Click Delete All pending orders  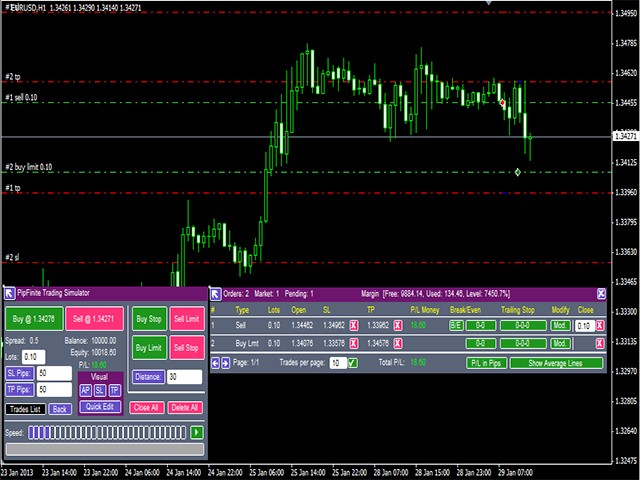click(x=185, y=407)
